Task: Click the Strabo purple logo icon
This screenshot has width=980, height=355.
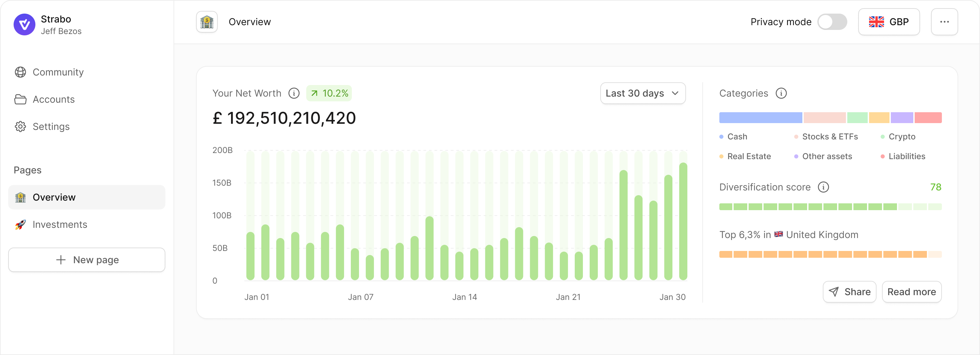Action: point(24,24)
